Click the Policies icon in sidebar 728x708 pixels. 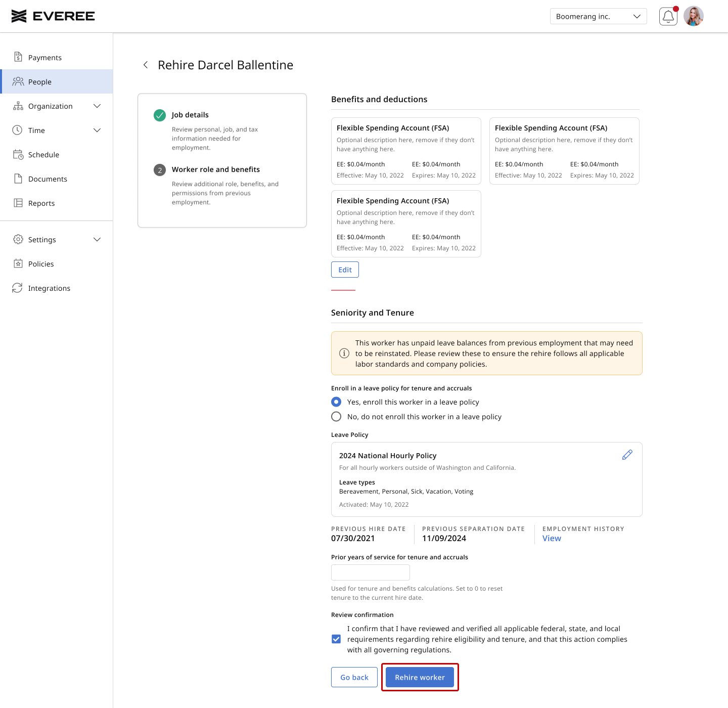[18, 263]
